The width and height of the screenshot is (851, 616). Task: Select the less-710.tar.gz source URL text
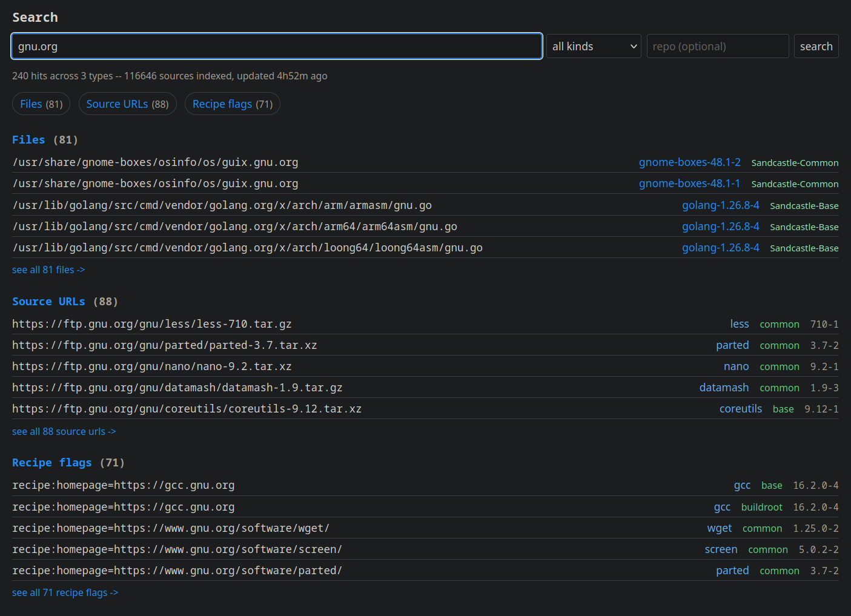(152, 324)
